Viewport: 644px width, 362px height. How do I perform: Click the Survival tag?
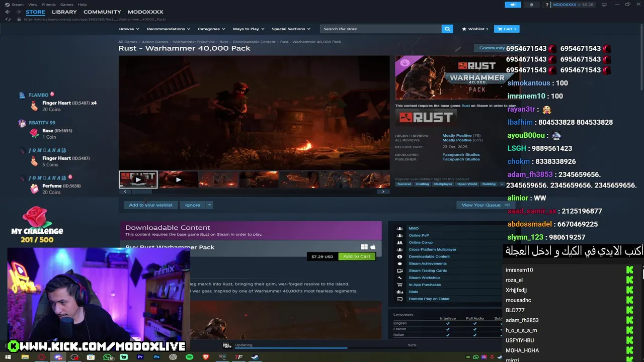(x=404, y=184)
